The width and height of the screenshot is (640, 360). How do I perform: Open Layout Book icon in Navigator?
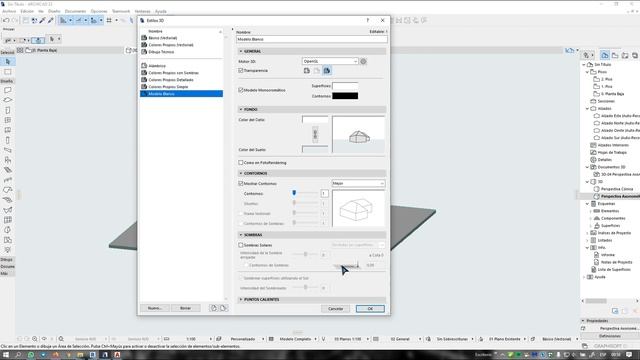[x=625, y=55]
